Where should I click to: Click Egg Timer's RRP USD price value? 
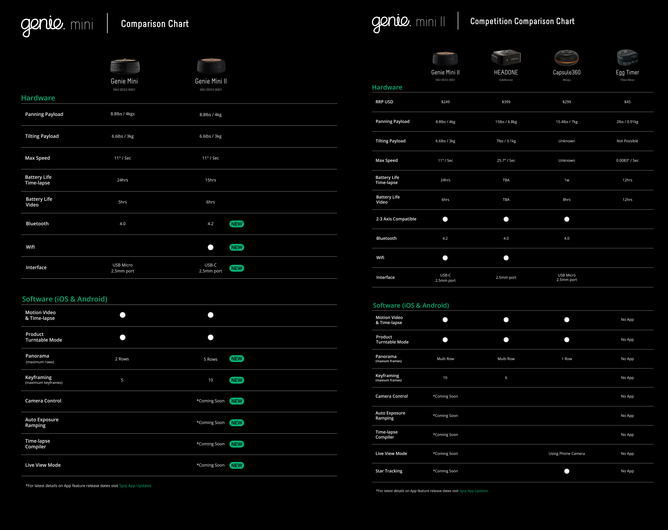[x=627, y=102]
